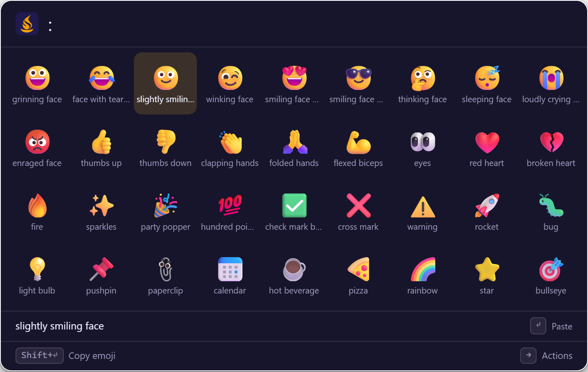588x372 pixels.
Task: Pick the hot beverage emoji
Action: (x=294, y=275)
